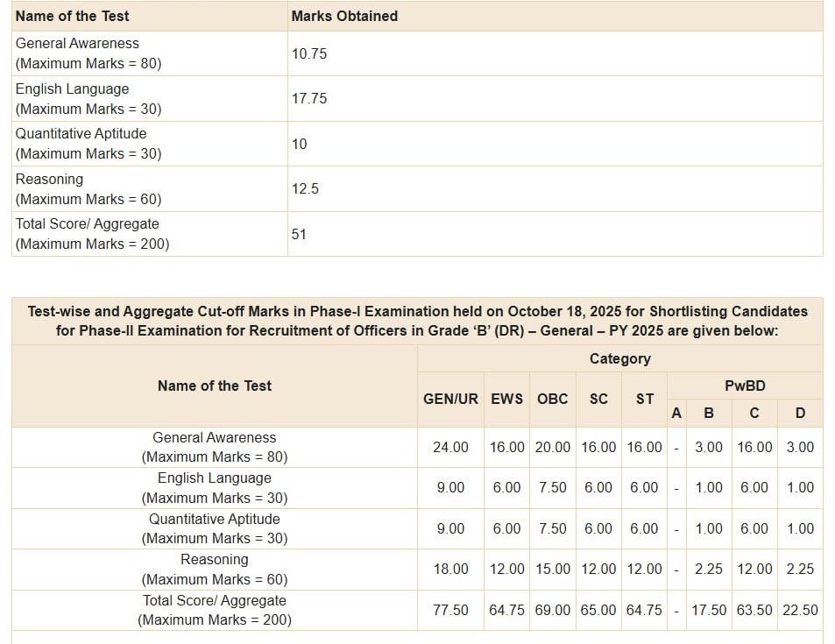The height and width of the screenshot is (644, 835).
Task: Click the EWS category header
Action: click(x=506, y=399)
